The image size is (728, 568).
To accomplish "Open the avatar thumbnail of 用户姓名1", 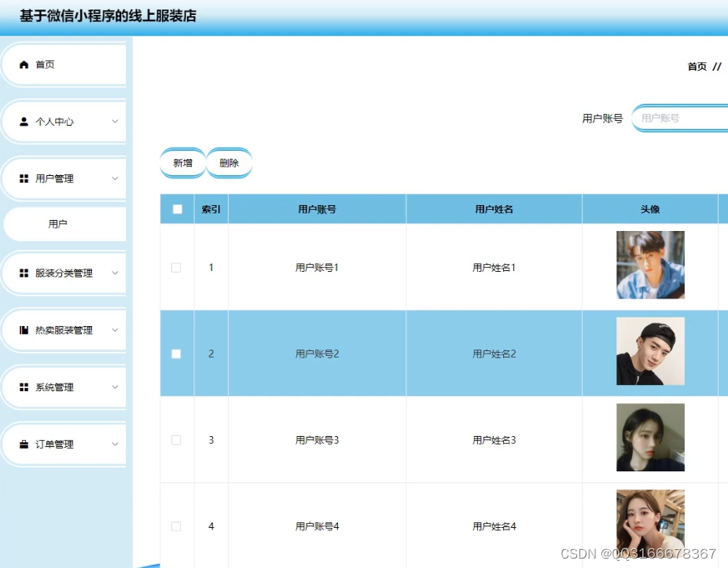I will (x=650, y=265).
